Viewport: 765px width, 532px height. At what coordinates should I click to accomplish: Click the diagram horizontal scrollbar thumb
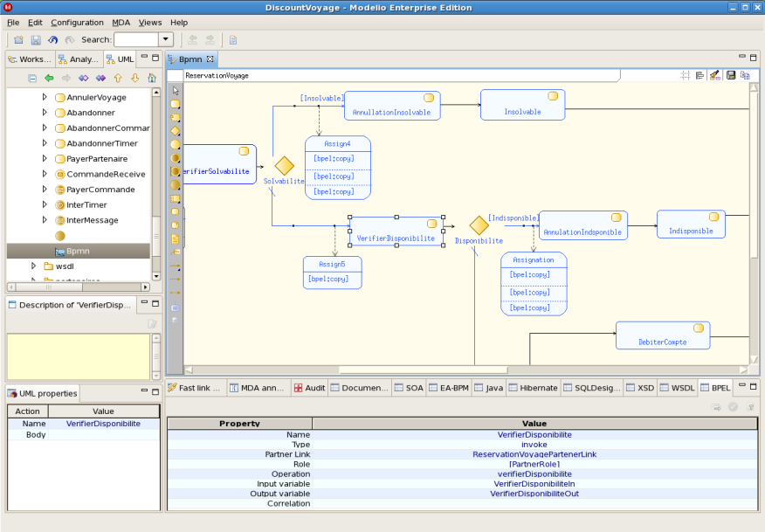424,370
